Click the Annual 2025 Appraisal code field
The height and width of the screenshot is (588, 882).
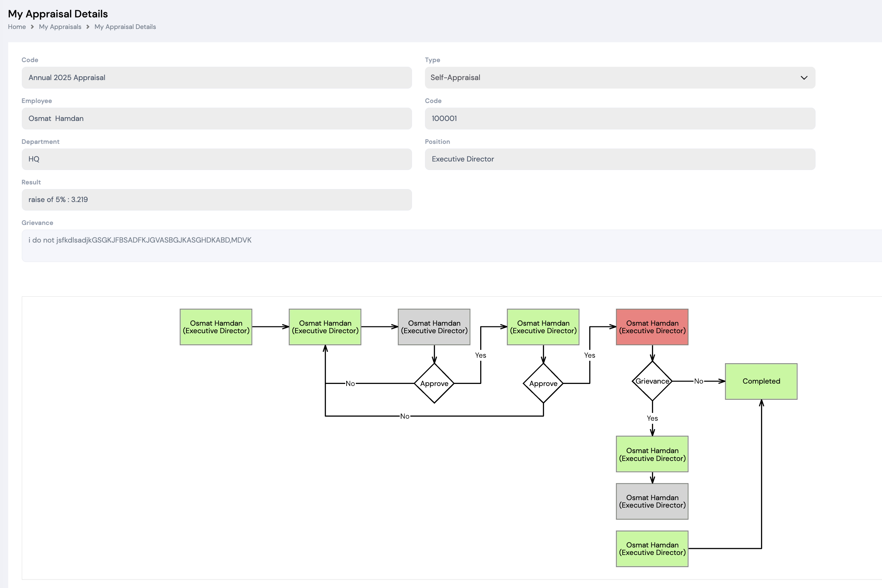point(217,78)
